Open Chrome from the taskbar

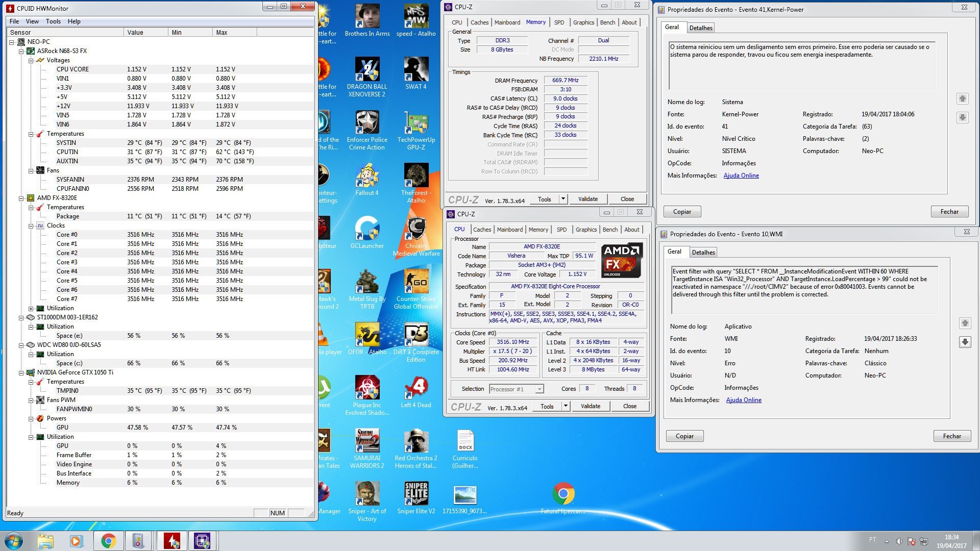tap(108, 541)
